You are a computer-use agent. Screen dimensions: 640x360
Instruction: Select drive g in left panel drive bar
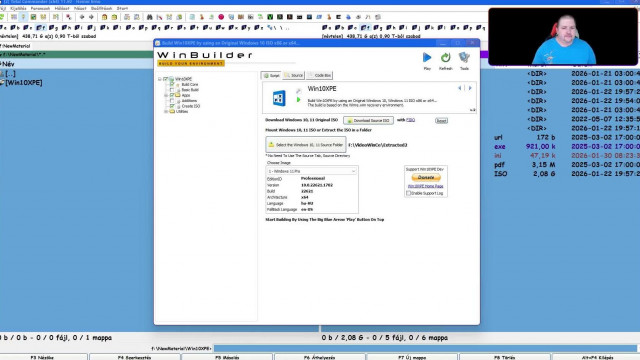point(53,28)
